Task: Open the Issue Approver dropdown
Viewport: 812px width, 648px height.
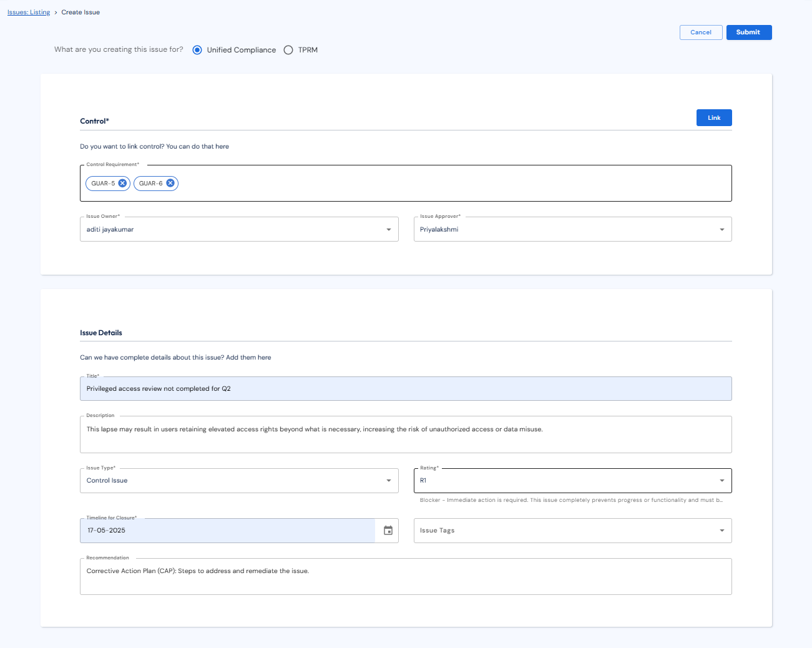Action: point(572,229)
